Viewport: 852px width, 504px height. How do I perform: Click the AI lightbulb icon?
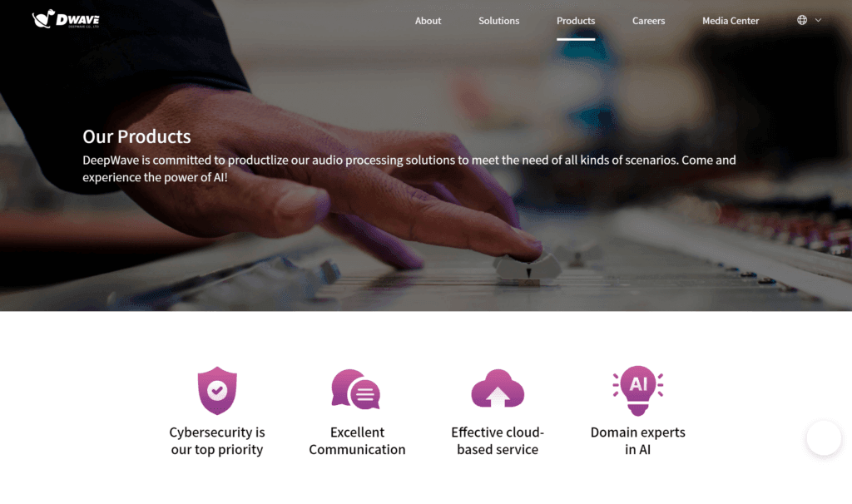(x=638, y=391)
